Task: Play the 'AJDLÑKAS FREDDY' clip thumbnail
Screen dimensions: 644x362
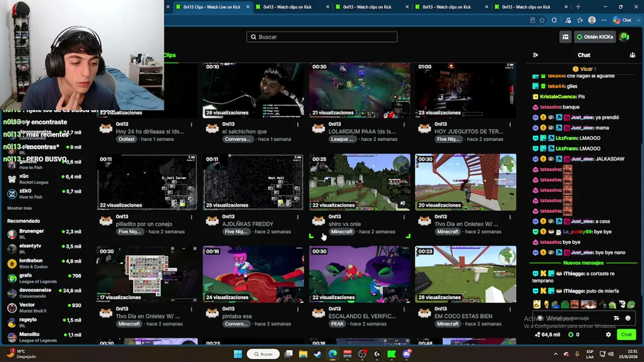Action: [253, 182]
